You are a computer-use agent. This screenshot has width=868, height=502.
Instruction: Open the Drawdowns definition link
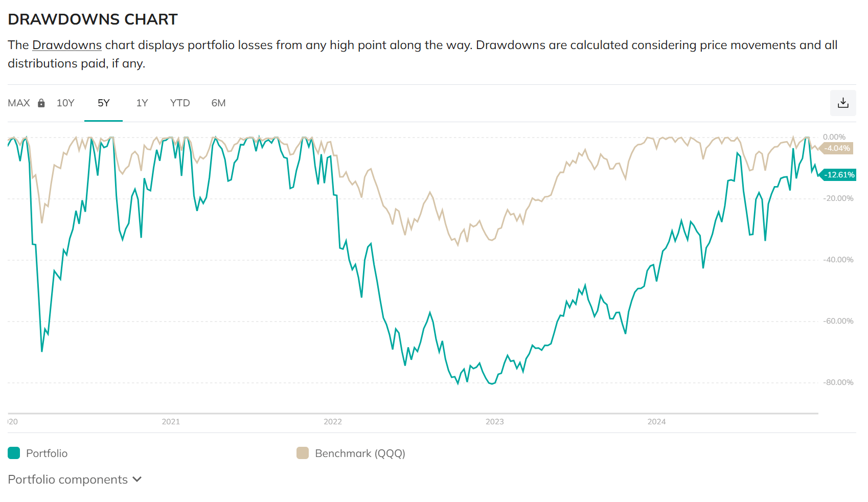coord(66,45)
